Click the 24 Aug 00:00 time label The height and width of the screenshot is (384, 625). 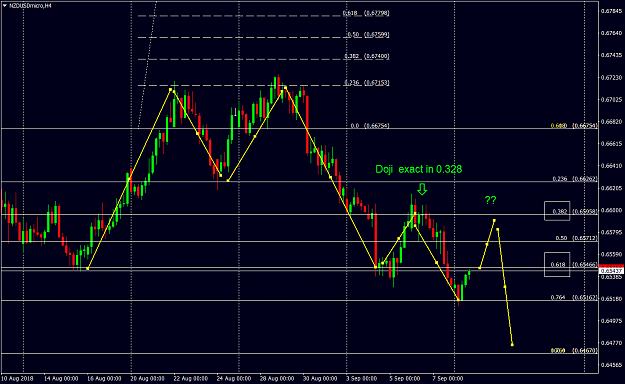[x=234, y=378]
